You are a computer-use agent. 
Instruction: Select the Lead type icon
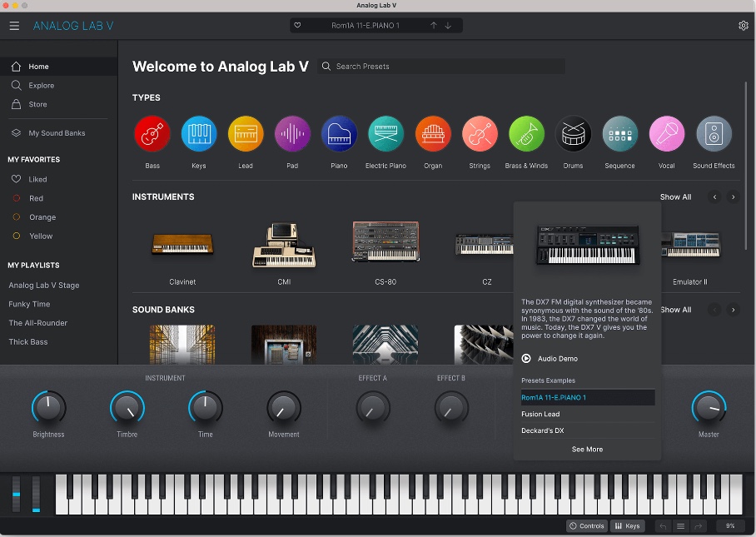pos(246,133)
